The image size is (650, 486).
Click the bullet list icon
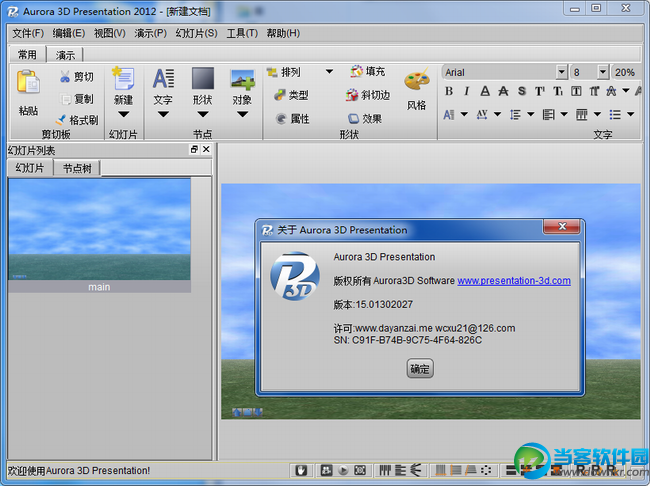click(615, 114)
